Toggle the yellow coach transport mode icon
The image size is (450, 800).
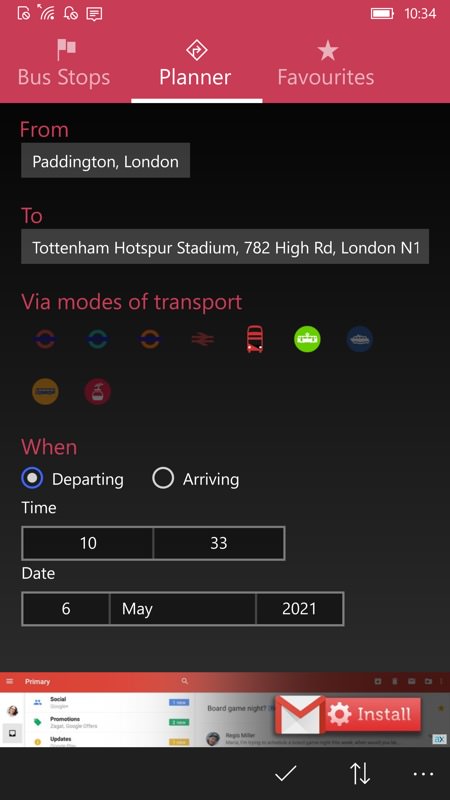[45, 392]
